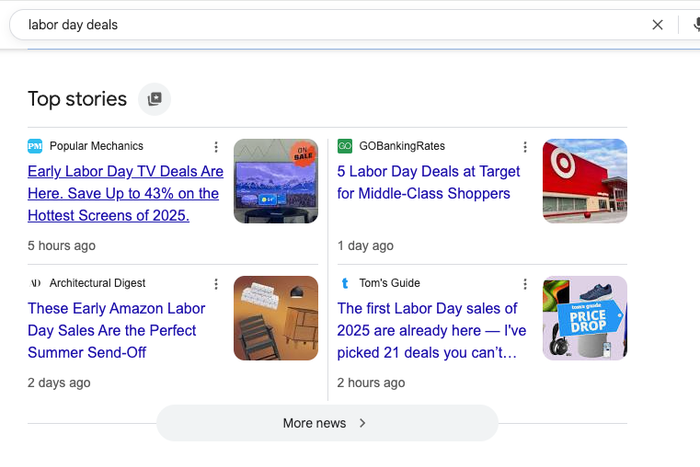The width and height of the screenshot is (700, 467).
Task: Click the '1 day ago' timestamp
Action: pos(366,246)
